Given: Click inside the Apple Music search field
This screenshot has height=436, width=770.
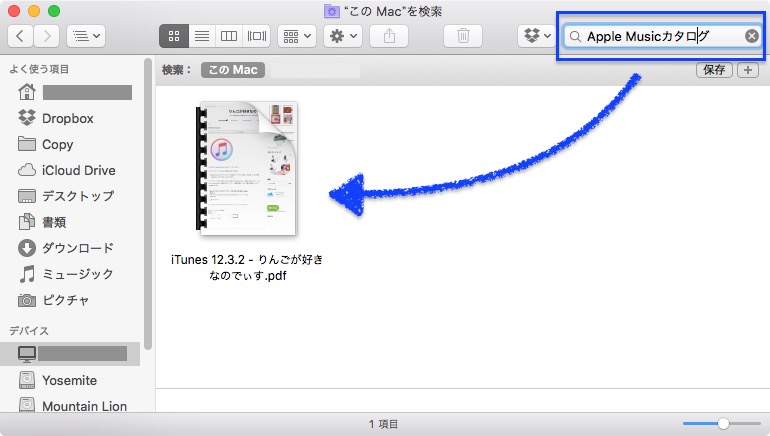Looking at the screenshot, I should 662,36.
